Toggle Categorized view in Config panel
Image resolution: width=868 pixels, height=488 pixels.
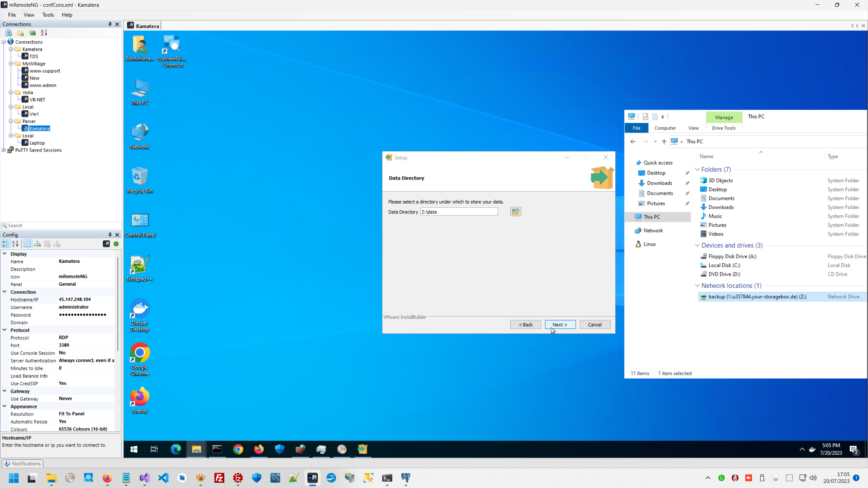point(6,244)
